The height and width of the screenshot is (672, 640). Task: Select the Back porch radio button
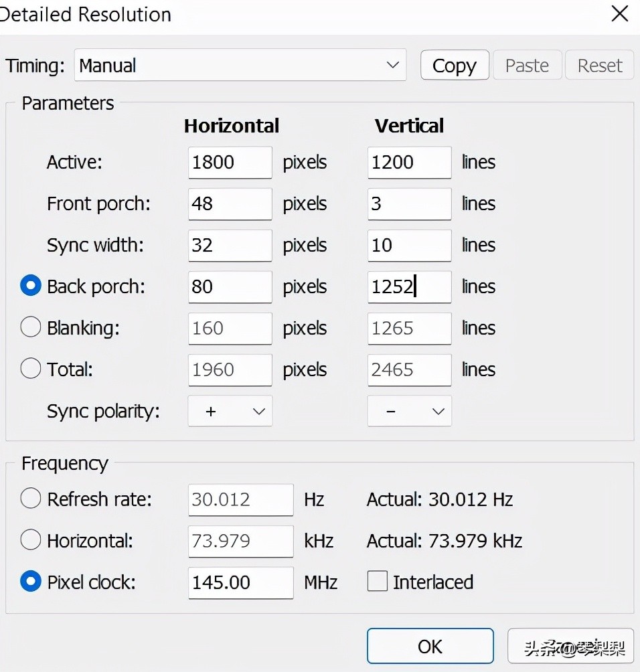click(x=30, y=285)
